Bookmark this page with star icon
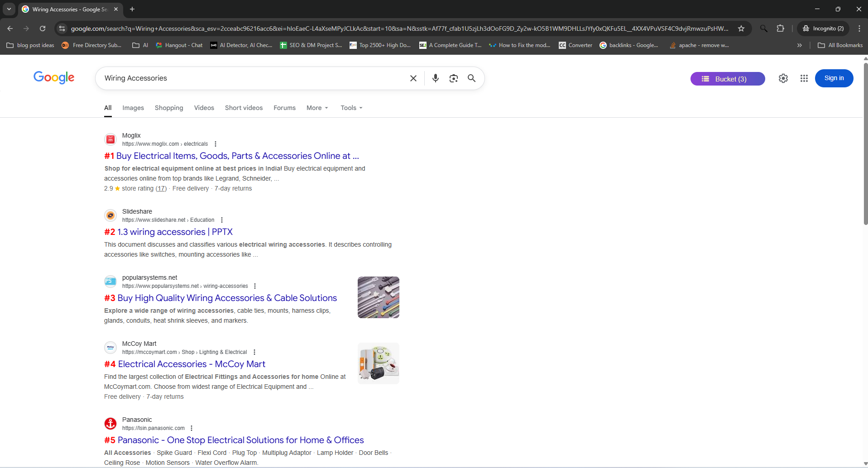This screenshot has height=468, width=868. point(741,29)
